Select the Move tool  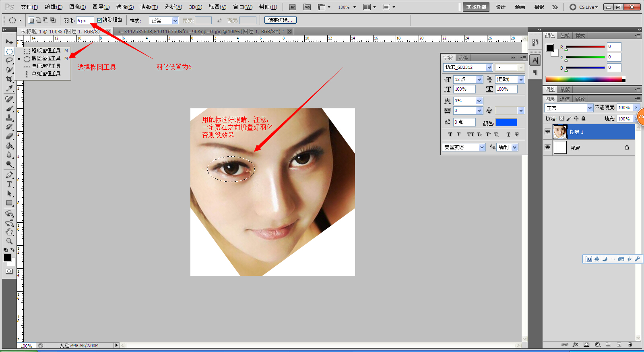pyautogui.click(x=9, y=41)
